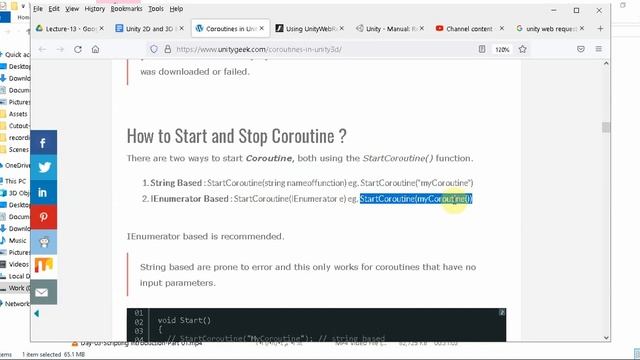
Task: Reload the current page
Action: click(78, 49)
